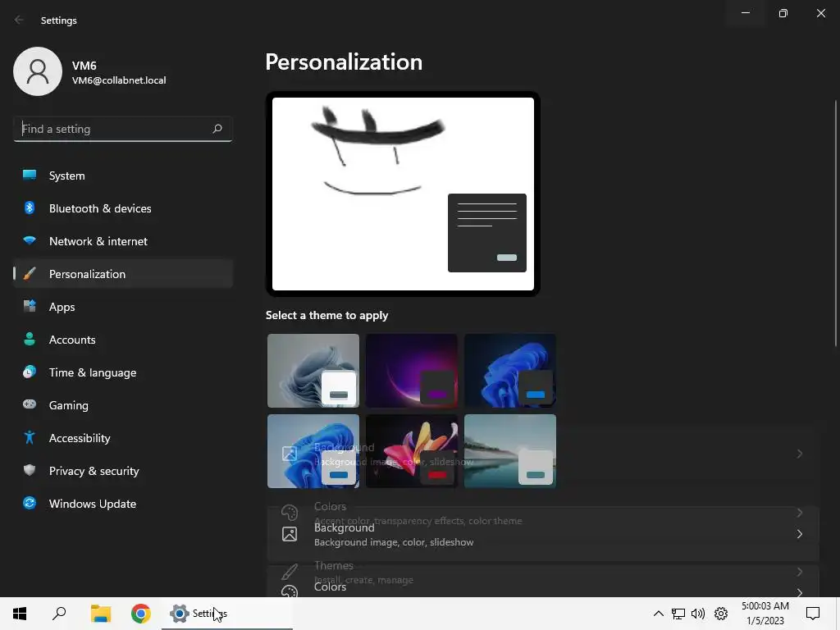
Task: Open the clock showing 5:00:03 AM
Action: pos(765,614)
